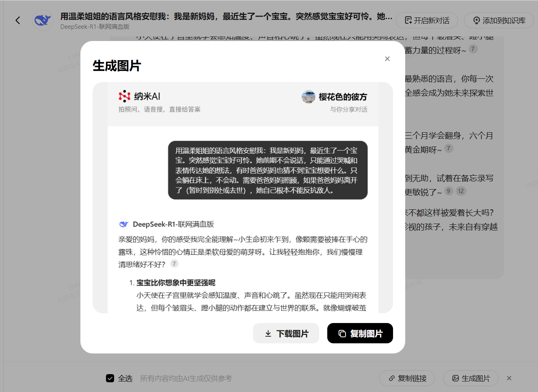The width and height of the screenshot is (538, 392).
Task: Click the 樱花色的彼方 username
Action: 343,97
